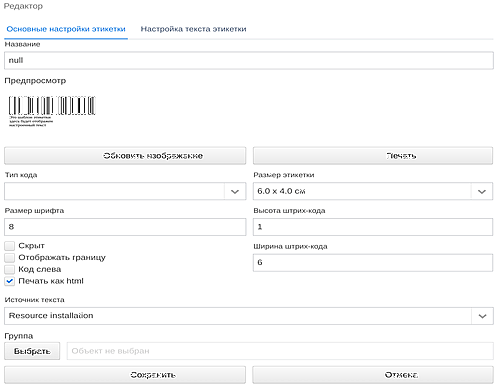The height and width of the screenshot is (387, 496).
Task: Focus the Размер шрифта field
Action: click(x=125, y=227)
